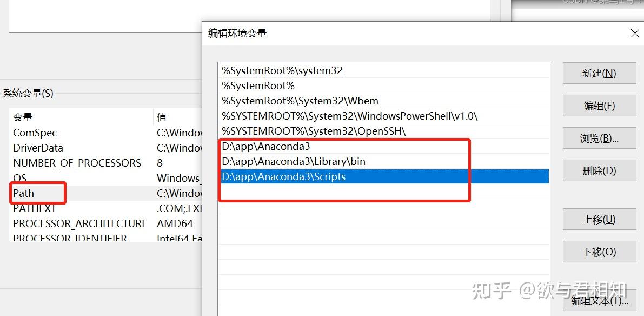Click 上移(U) to move entry up
This screenshot has height=316, width=644.
point(599,219)
